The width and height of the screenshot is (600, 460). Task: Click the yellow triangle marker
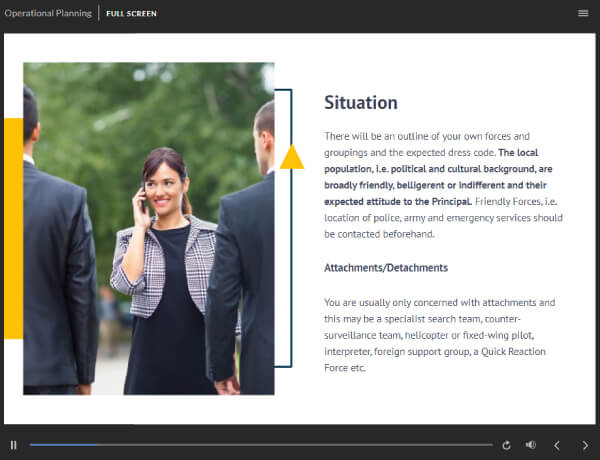click(x=292, y=157)
